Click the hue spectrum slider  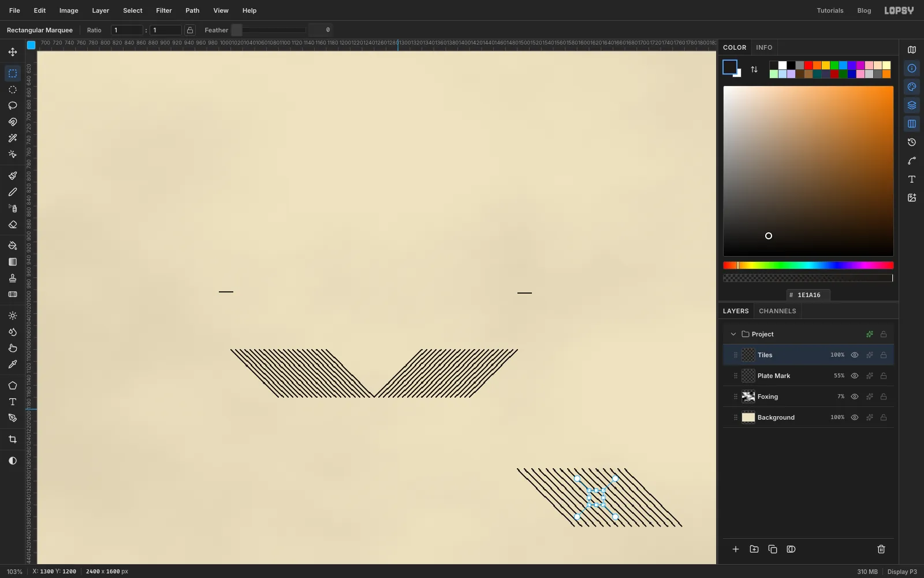pos(808,265)
